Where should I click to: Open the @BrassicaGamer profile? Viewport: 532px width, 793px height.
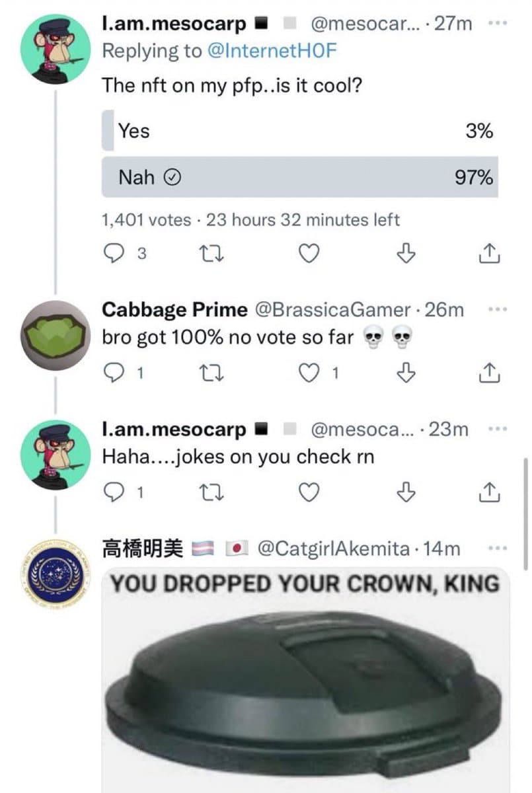pos(332,309)
